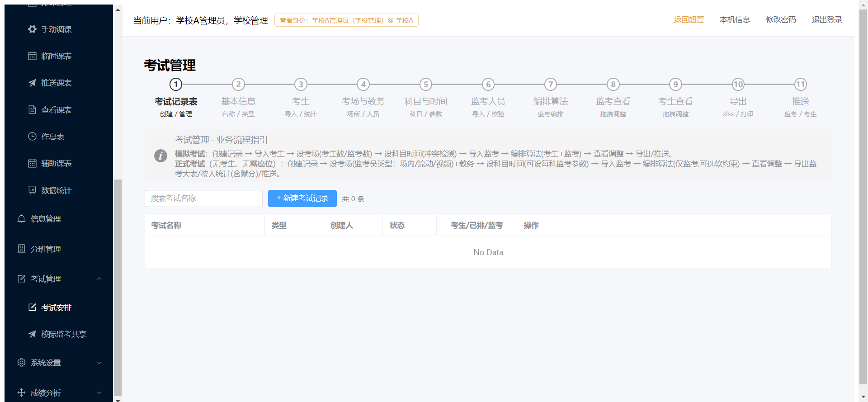
Task: Collapse the 考试管理 sidebar section chevron
Action: click(x=99, y=279)
